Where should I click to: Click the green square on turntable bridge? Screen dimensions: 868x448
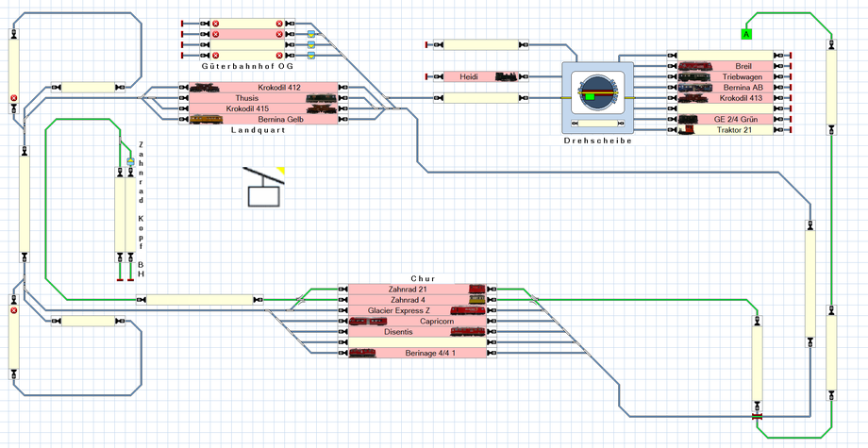pos(590,97)
